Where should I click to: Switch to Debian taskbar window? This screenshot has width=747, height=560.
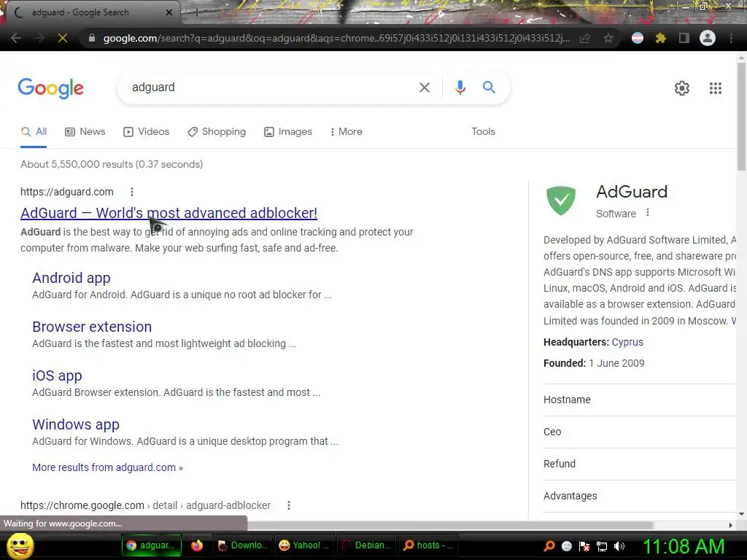(366, 545)
